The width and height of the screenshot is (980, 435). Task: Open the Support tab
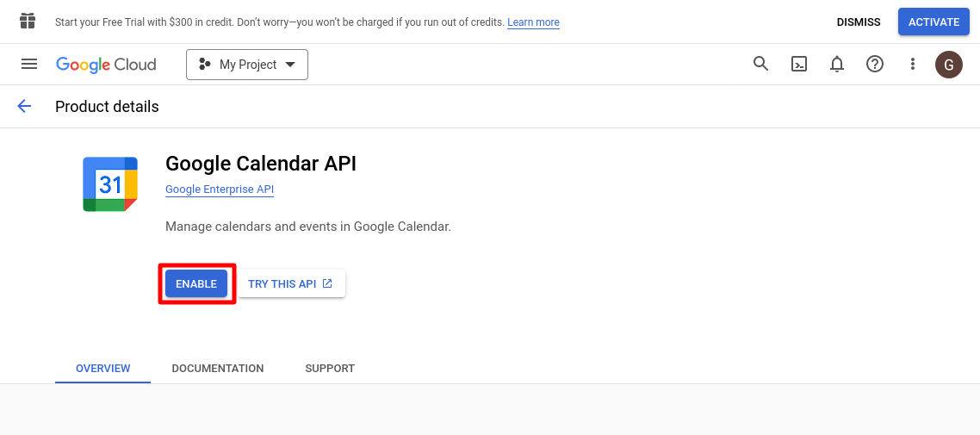click(x=330, y=368)
